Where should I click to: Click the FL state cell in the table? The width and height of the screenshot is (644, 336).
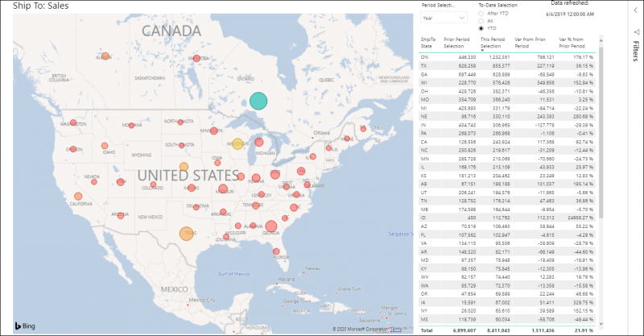point(423,234)
